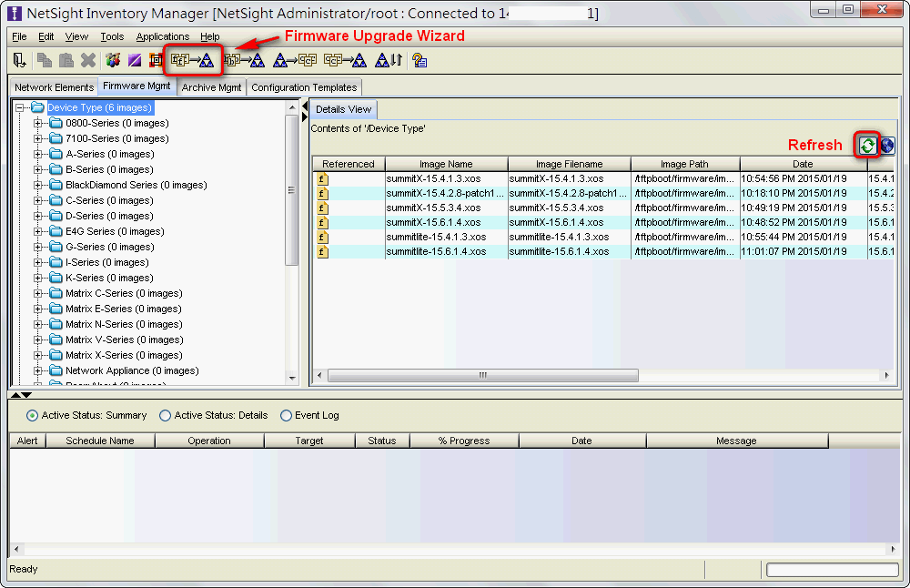The width and height of the screenshot is (910, 588).
Task: Click the question mark help icon
Action: [x=419, y=60]
